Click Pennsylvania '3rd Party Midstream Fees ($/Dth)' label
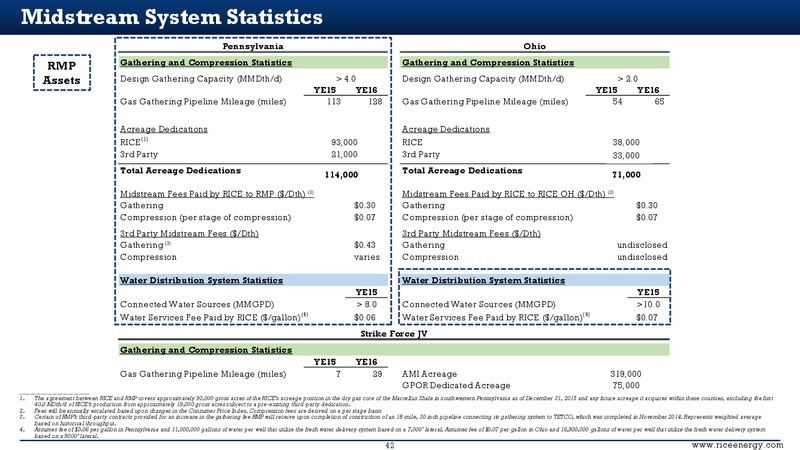The width and height of the screenshot is (800, 450). pos(189,234)
